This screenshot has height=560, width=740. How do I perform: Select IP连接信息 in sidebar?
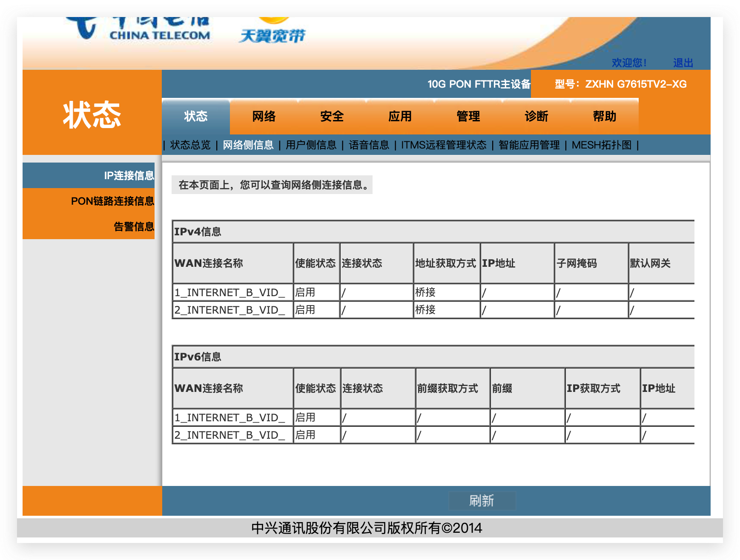[129, 175]
